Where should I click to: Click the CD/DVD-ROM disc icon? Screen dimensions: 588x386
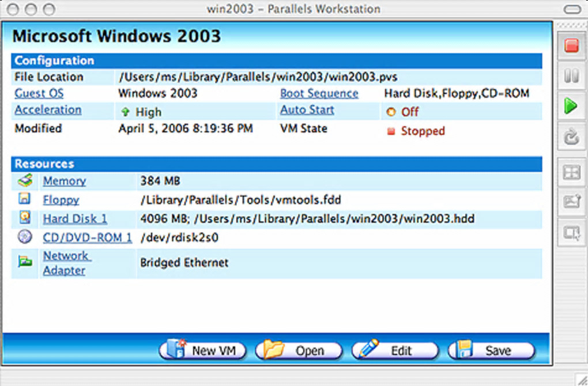25,237
